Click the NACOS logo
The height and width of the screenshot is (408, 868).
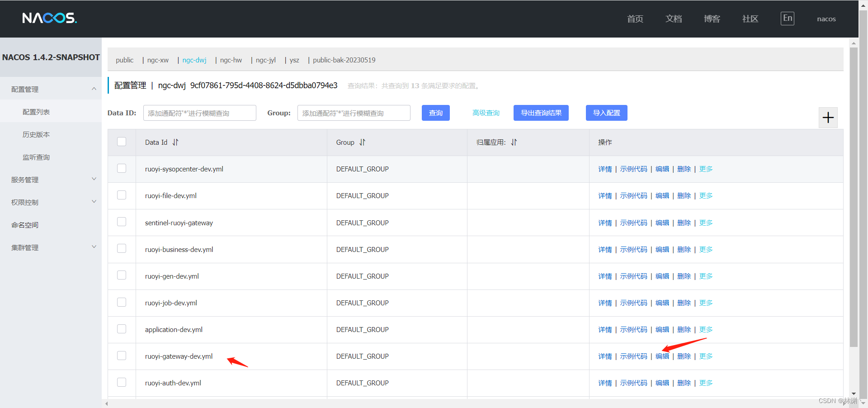(x=50, y=18)
